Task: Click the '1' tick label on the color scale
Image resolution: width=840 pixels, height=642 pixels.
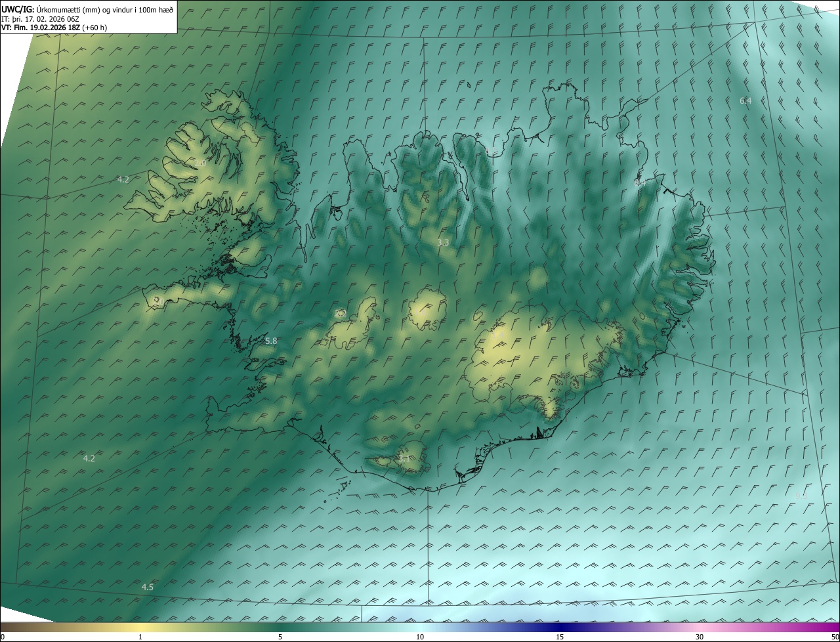Action: pos(140,637)
